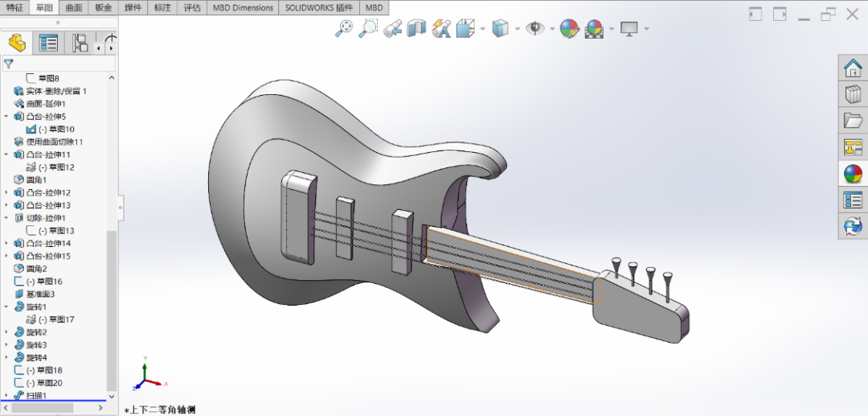Select 圆角1 fillet feature
The width and height of the screenshot is (868, 416).
click(30, 180)
